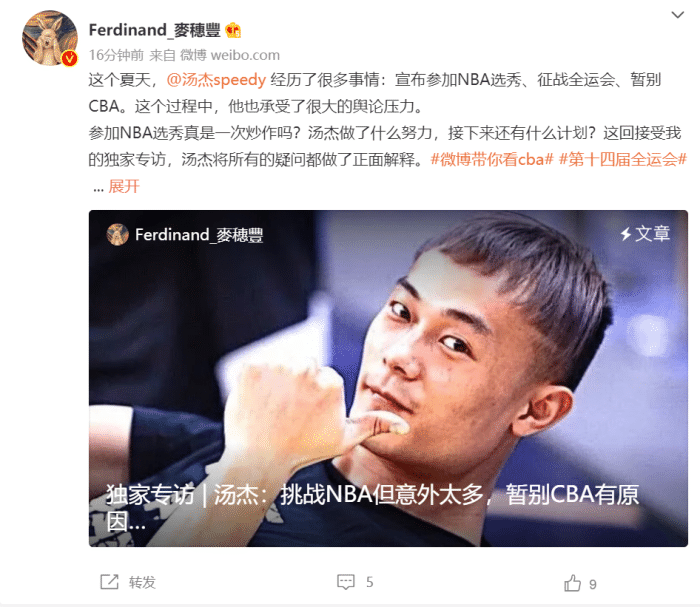Expand full post with 展开
The height and width of the screenshot is (607, 700).
[x=124, y=186]
